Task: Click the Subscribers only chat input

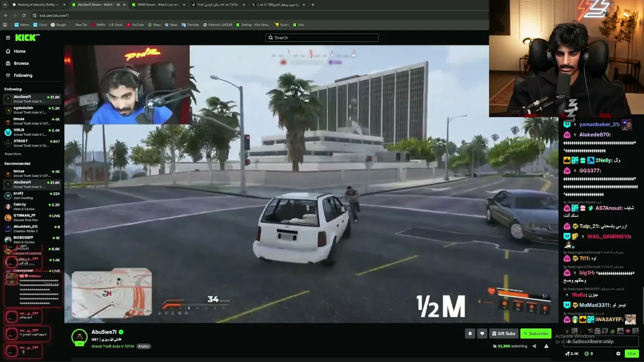Action: (601, 341)
